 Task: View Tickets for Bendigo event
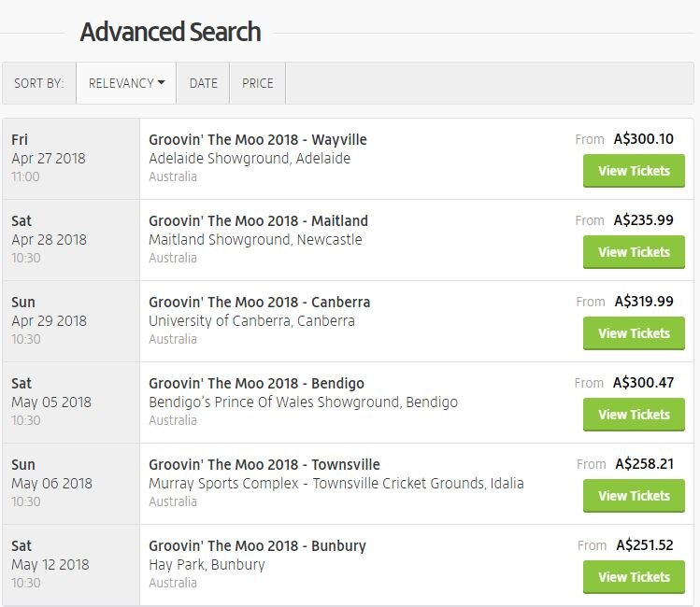(634, 415)
